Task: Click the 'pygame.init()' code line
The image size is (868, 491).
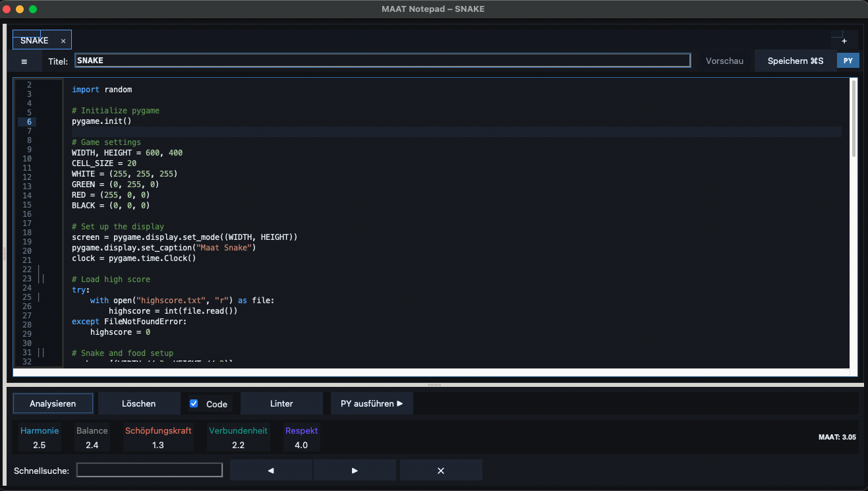Action: [102, 121]
